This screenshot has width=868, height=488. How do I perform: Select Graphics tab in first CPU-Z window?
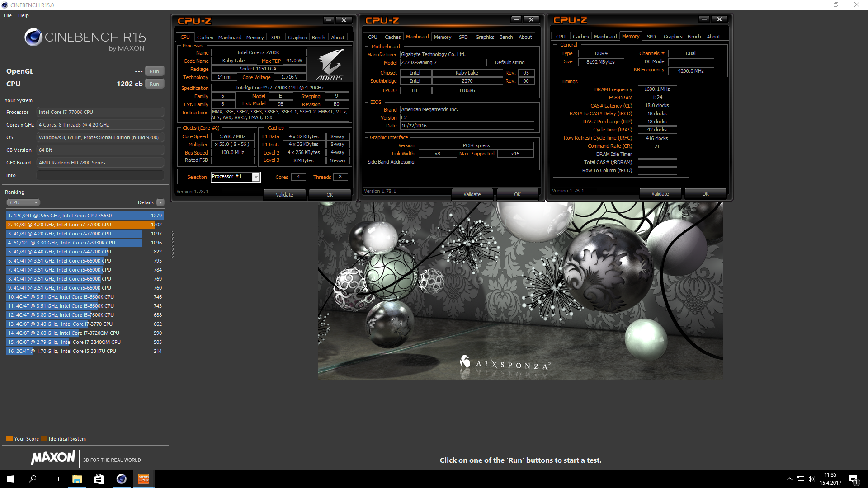pos(297,38)
